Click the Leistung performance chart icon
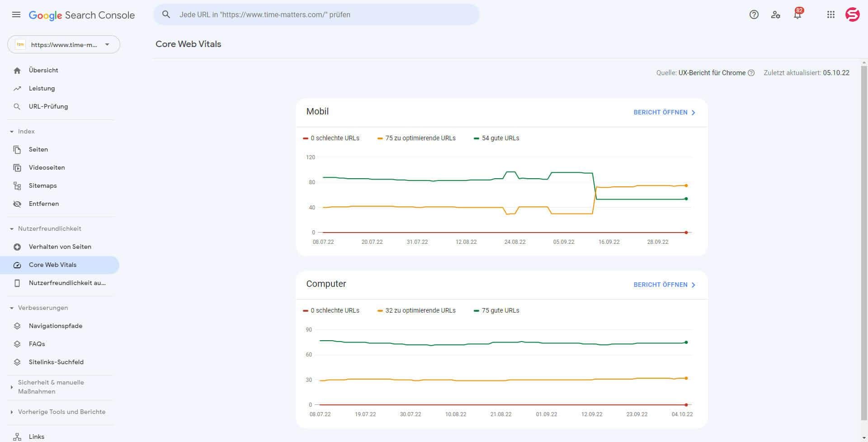This screenshot has width=868, height=442. pyautogui.click(x=17, y=88)
